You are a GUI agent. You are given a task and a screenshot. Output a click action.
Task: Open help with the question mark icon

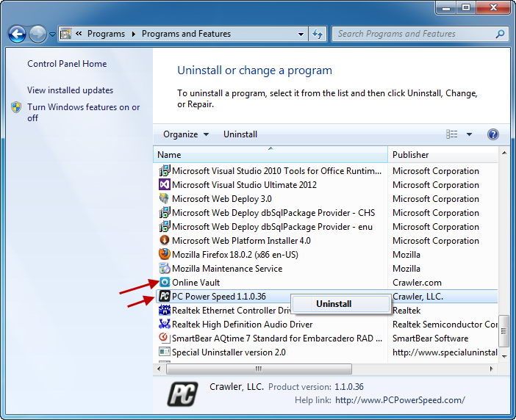point(492,134)
